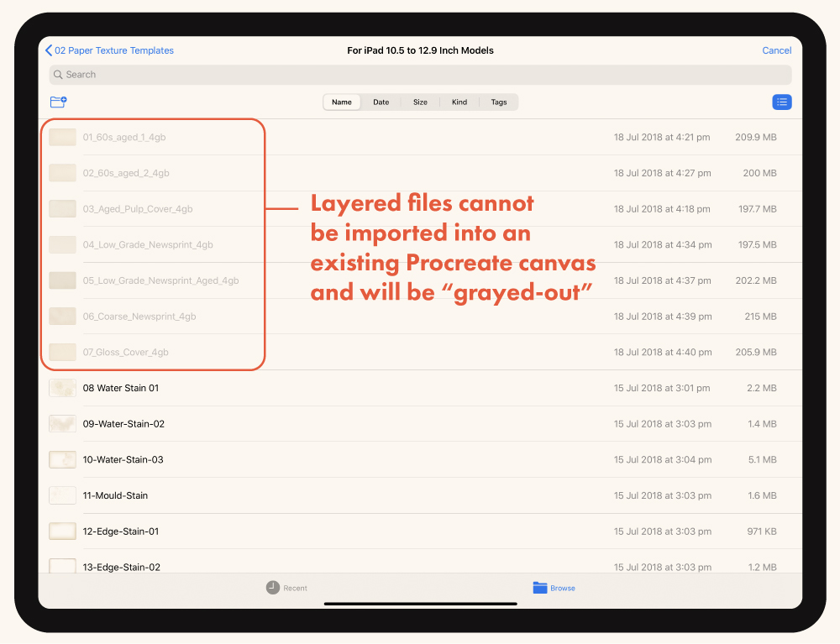This screenshot has width=840, height=644.
Task: Sort files by Size segment
Action: [420, 102]
